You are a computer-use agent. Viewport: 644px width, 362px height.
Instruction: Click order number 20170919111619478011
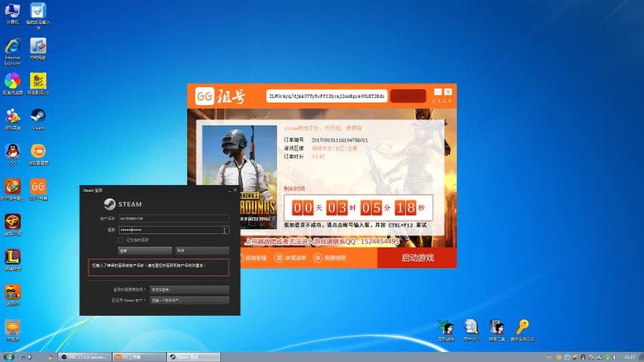pyautogui.click(x=340, y=140)
